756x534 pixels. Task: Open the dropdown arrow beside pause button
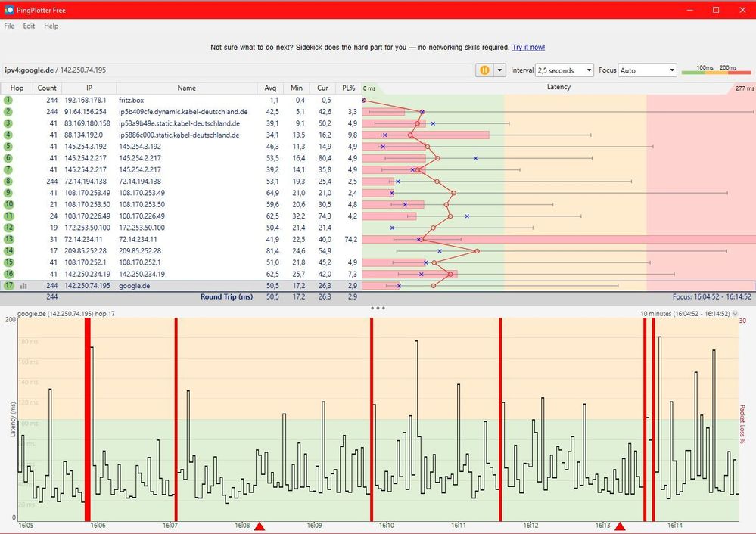(499, 70)
